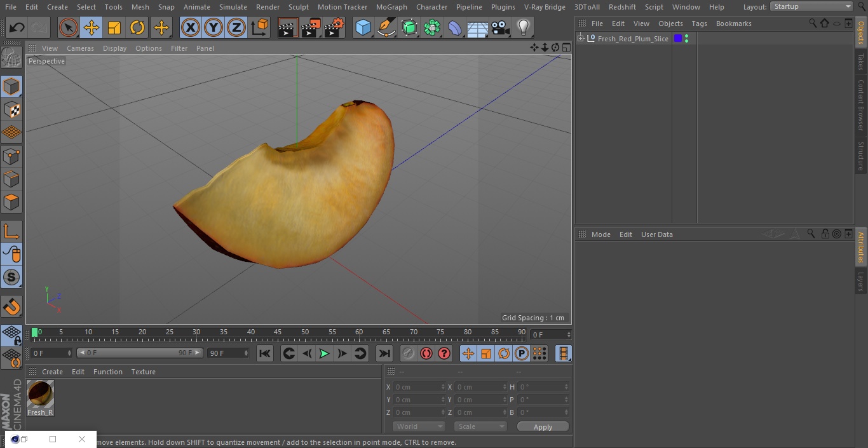Viewport: 868px width, 448px height.
Task: Toggle Z axis lock
Action: [x=236, y=27]
